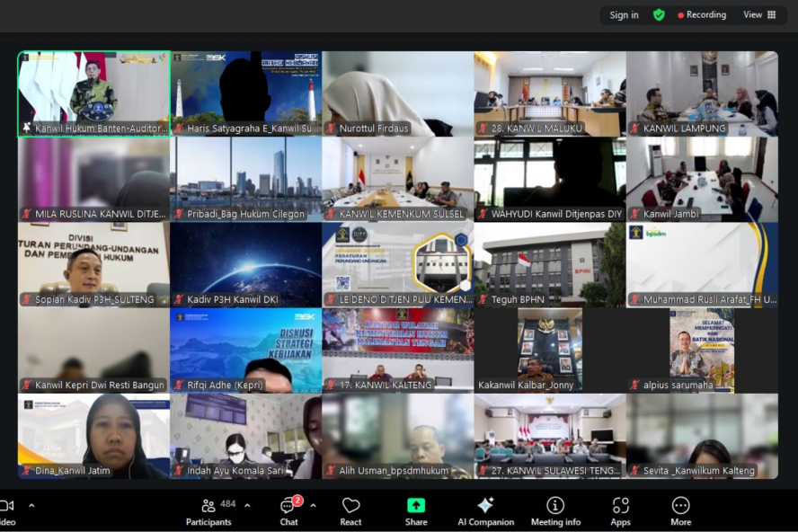Image resolution: width=798 pixels, height=532 pixels.
Task: Click the green encryption shield icon
Action: coord(659,15)
